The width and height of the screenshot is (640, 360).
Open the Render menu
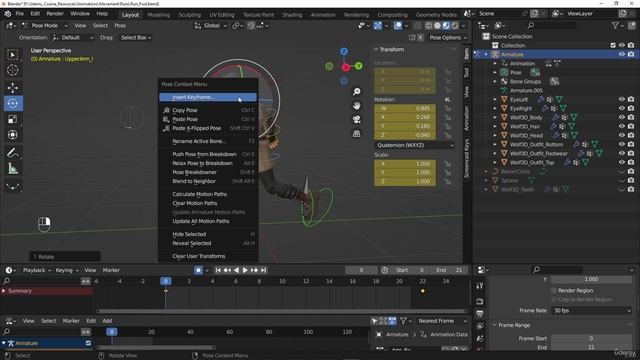click(x=55, y=13)
